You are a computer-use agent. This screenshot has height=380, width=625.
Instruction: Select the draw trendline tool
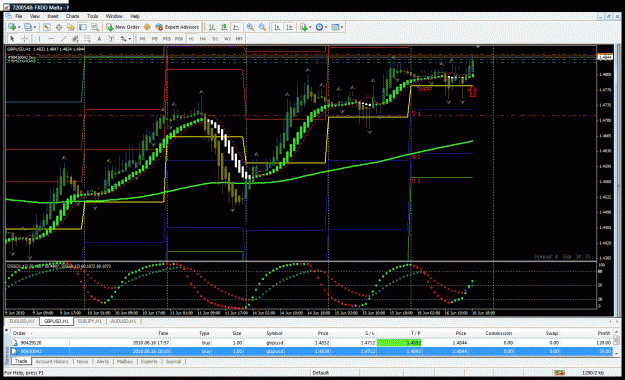63,39
